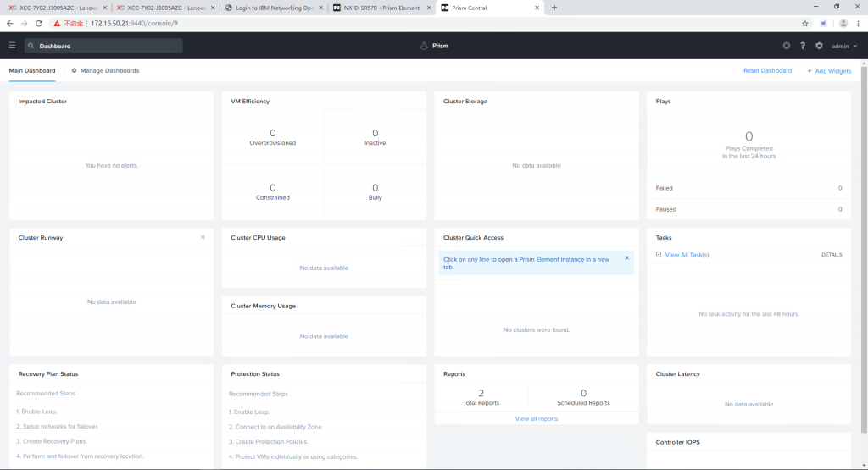Image resolution: width=868 pixels, height=470 pixels.
Task: Open the settings gear in Prism header
Action: (820, 46)
